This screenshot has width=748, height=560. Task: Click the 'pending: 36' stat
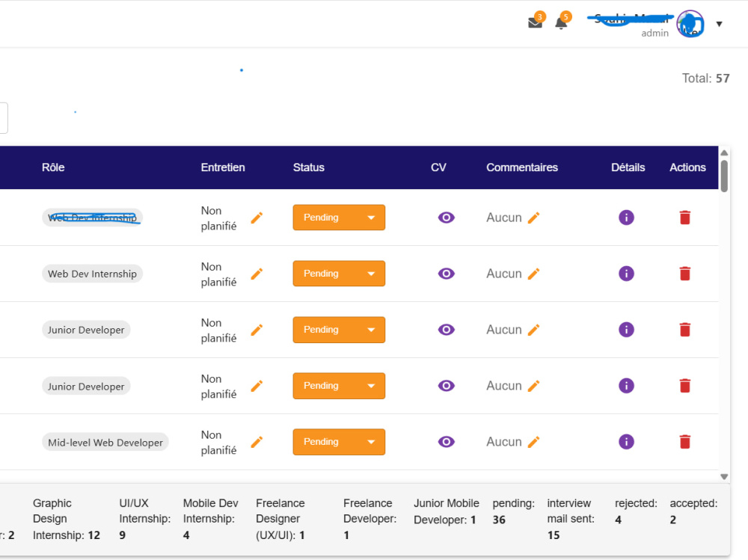tap(513, 511)
